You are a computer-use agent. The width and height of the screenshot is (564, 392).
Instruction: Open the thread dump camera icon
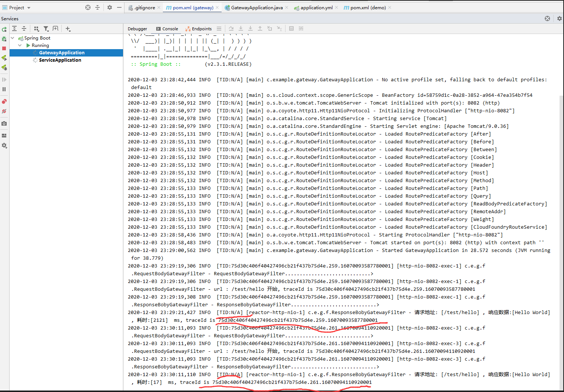[x=4, y=123]
